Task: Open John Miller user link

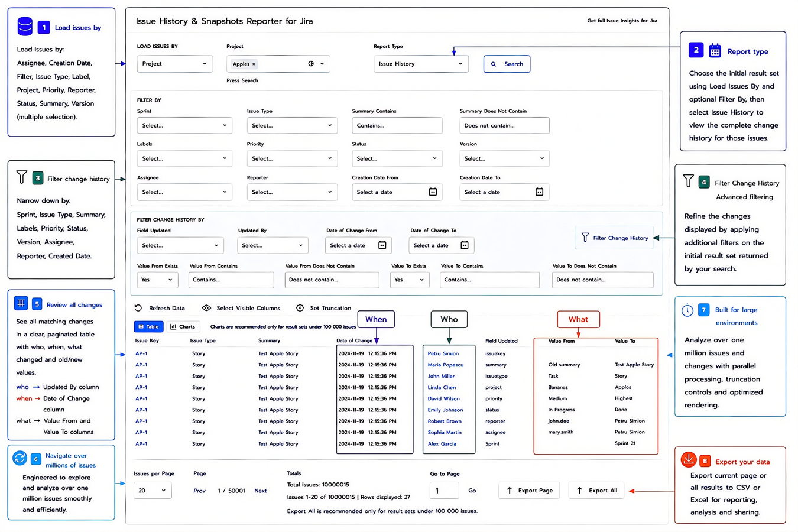Action: (442, 376)
